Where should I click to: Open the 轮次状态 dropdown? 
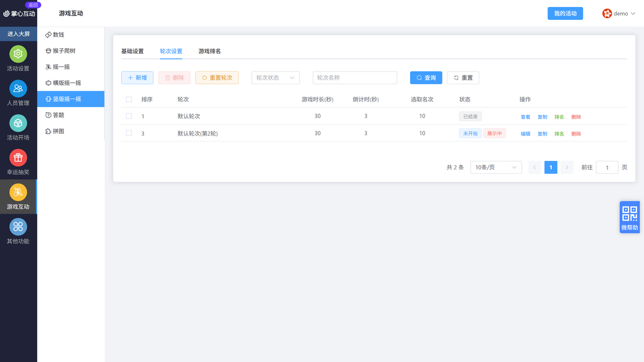pyautogui.click(x=275, y=78)
